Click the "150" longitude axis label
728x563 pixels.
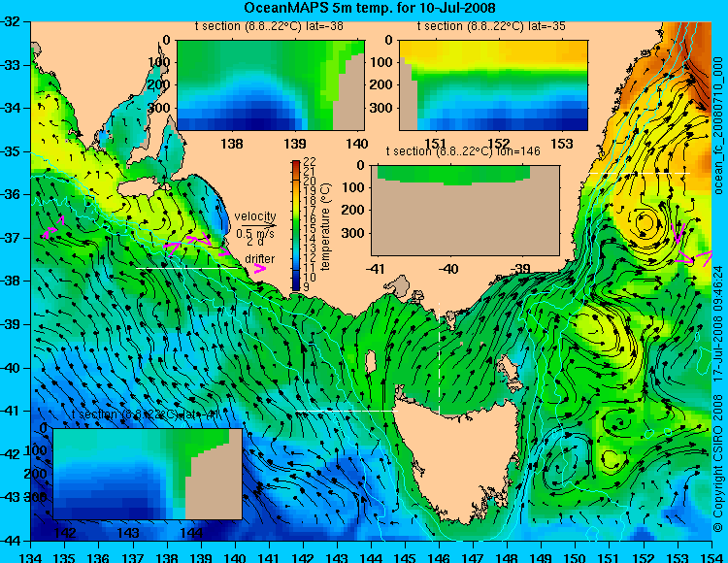coord(575,557)
